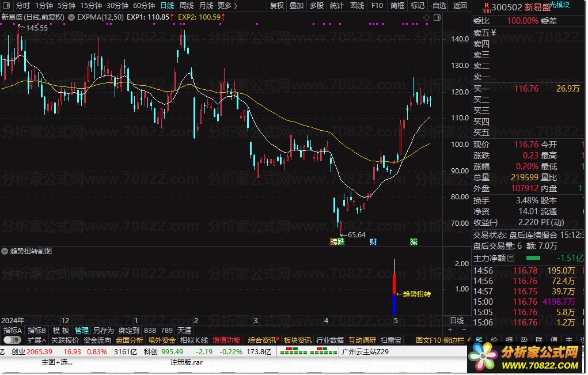Screen dimensions: 588x375
Task: Open the 复权 adjustment menu
Action: pos(277,6)
